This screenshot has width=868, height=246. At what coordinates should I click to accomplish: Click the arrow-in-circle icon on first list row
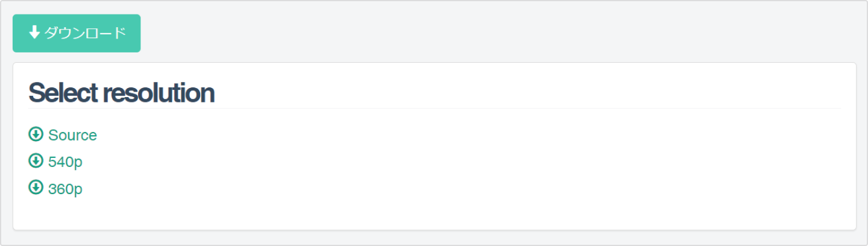pos(36,134)
